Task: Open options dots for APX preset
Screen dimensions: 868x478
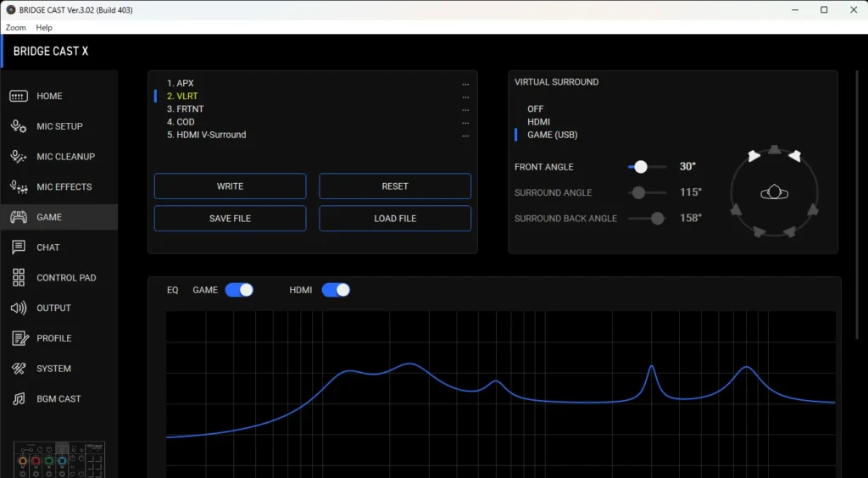Action: (465, 84)
